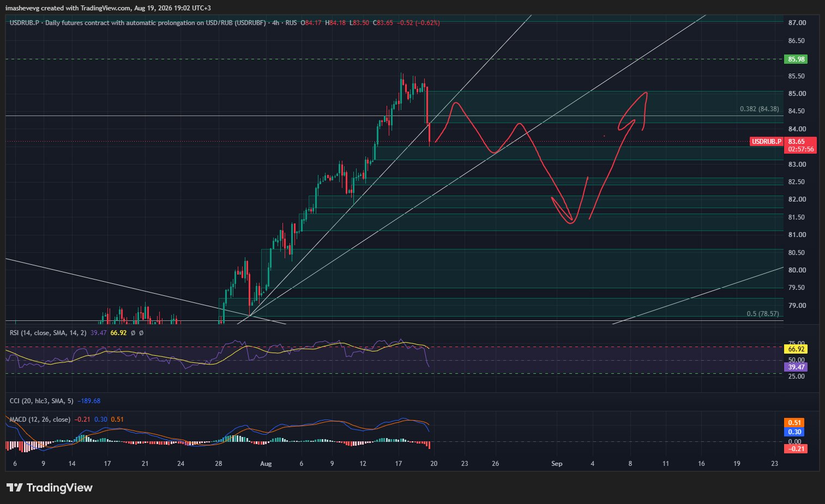Screen dimensions: 825x504
Task: Select the 0.382 (84.38) Fibonacci level label
Action: tap(759, 109)
